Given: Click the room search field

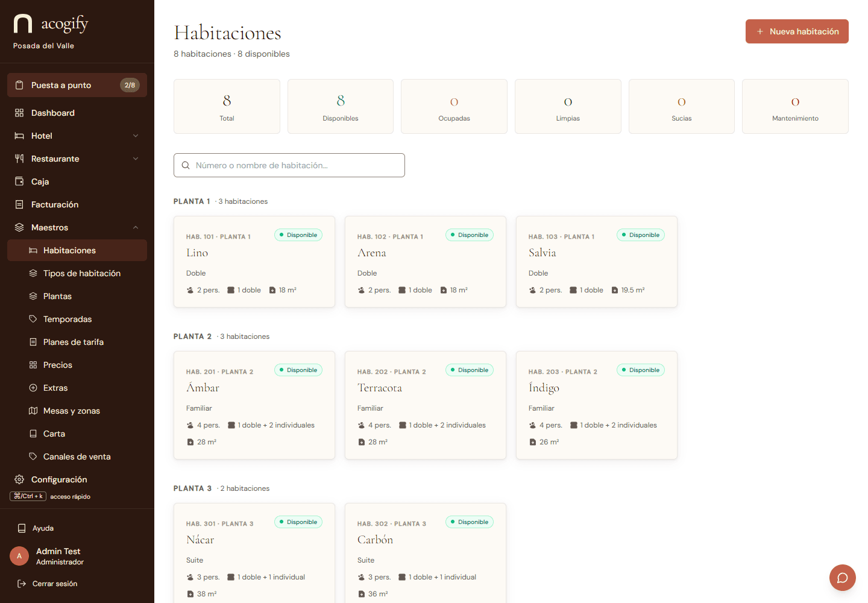Looking at the screenshot, I should pos(289,165).
